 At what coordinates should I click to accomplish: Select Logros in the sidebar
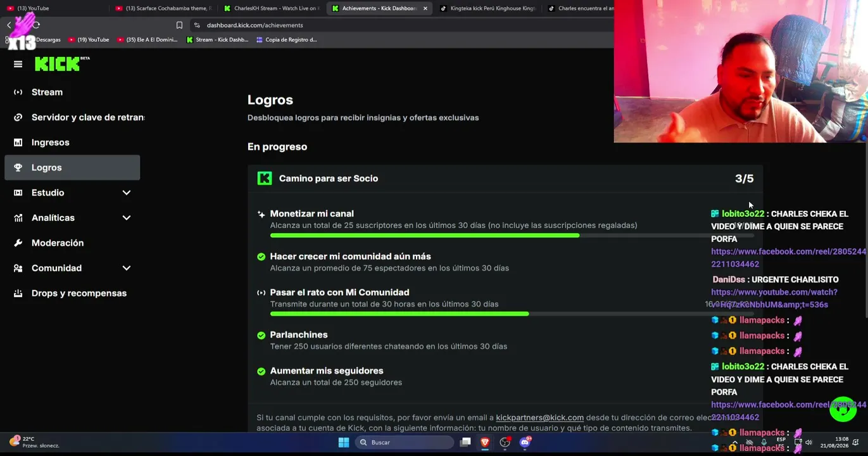72,168
